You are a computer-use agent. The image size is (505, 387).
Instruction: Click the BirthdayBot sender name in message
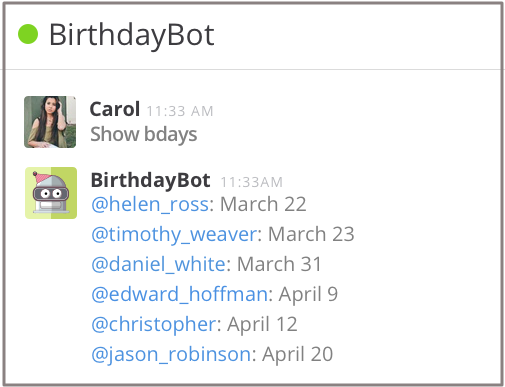150,181
